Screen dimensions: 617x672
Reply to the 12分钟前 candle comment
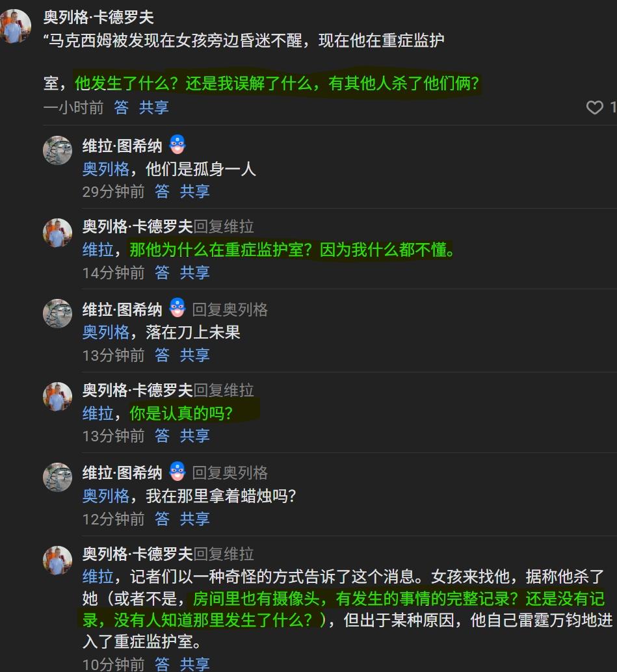162,519
